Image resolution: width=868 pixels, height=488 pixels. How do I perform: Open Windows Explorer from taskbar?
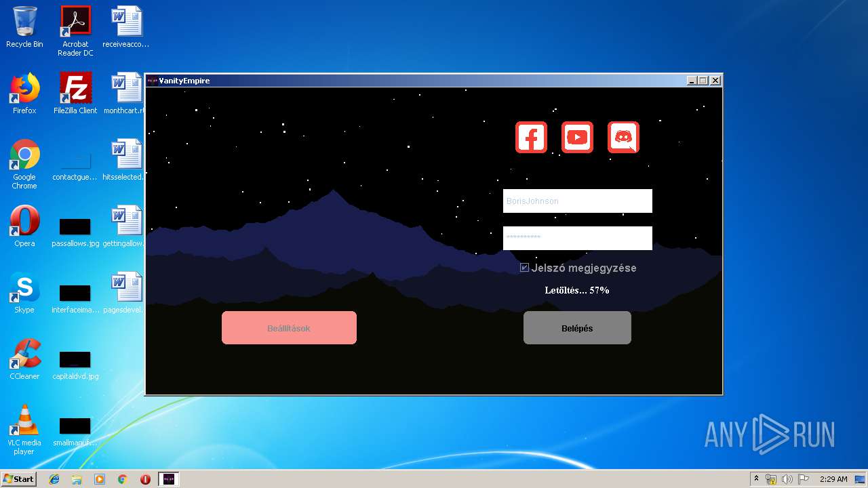point(77,479)
